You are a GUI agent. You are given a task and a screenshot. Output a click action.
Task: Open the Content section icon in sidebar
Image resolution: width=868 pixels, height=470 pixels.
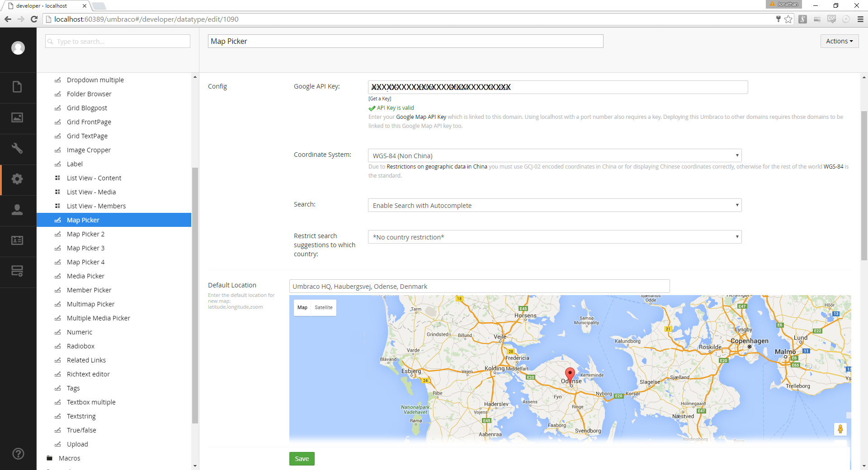[x=17, y=87]
